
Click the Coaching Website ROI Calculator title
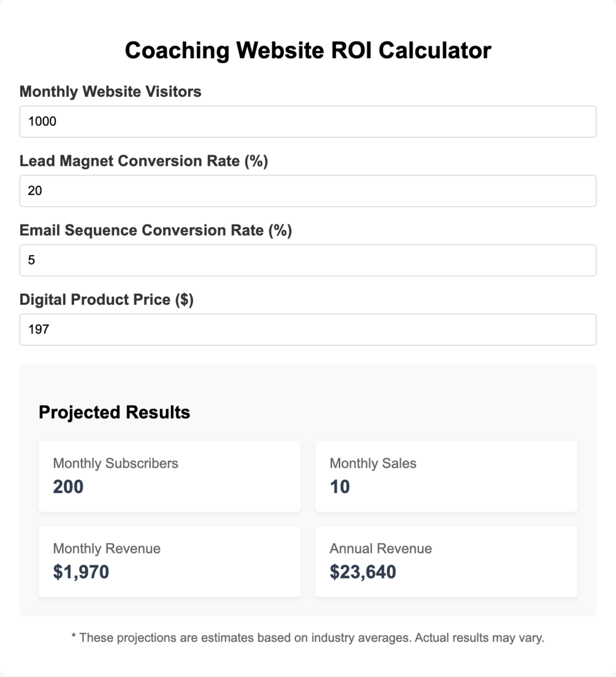click(x=308, y=50)
